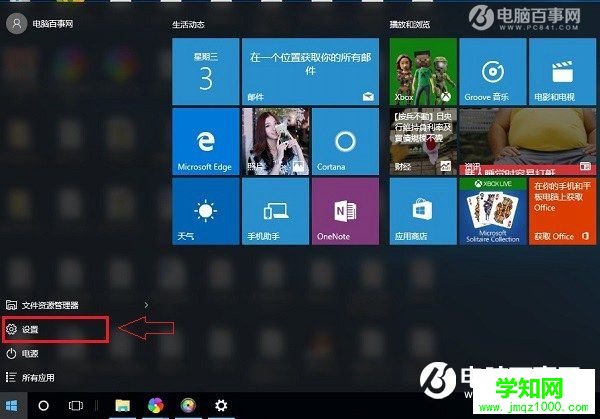600x419 pixels.
Task: Click 电源 power option
Action: [x=22, y=354]
